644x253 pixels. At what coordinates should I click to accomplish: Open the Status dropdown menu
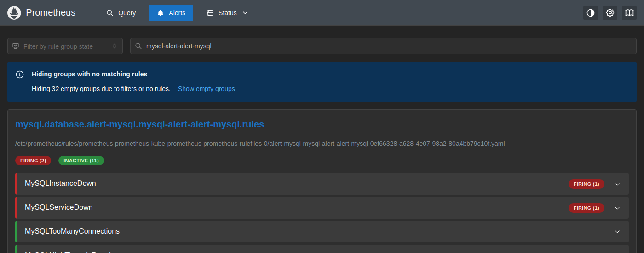click(x=227, y=13)
